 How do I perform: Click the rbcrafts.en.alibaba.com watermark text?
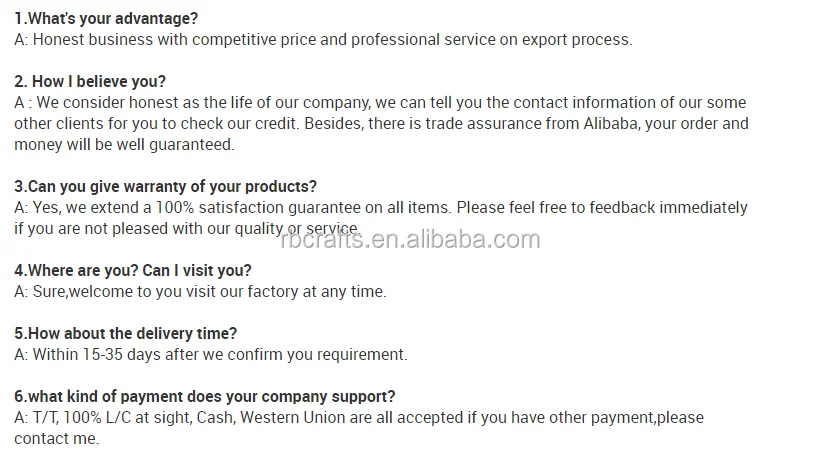pos(410,239)
